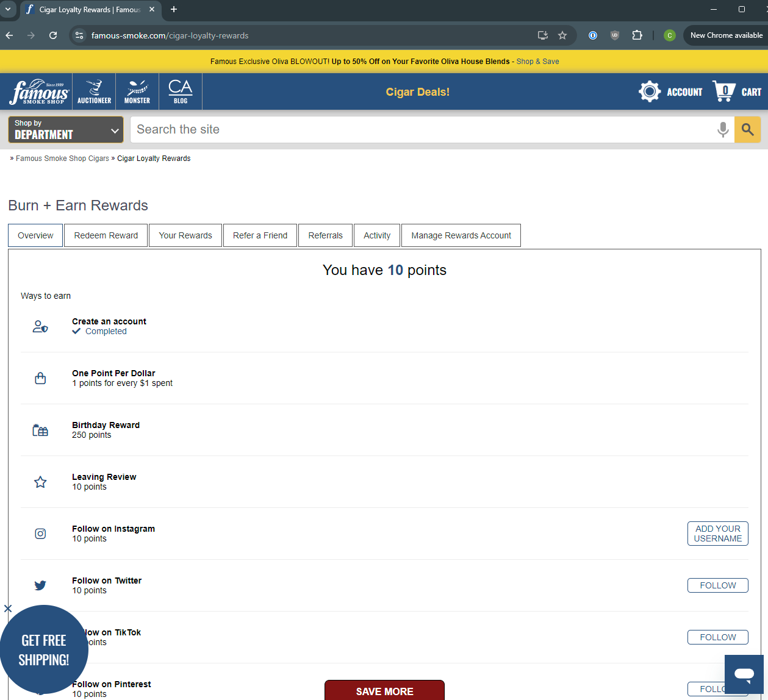Open the Chrome profile avatar
The width and height of the screenshot is (768, 700).
pos(670,35)
